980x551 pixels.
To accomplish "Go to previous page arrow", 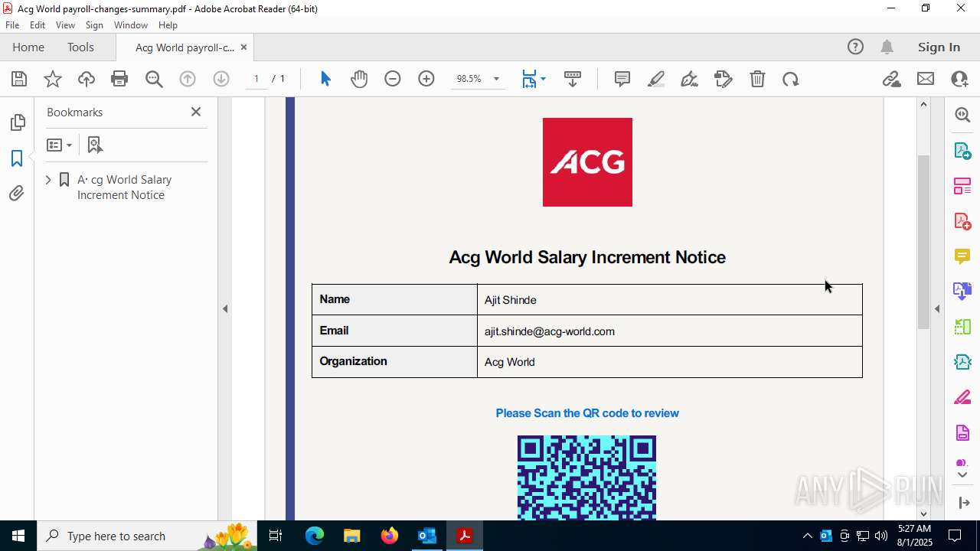I will click(188, 79).
